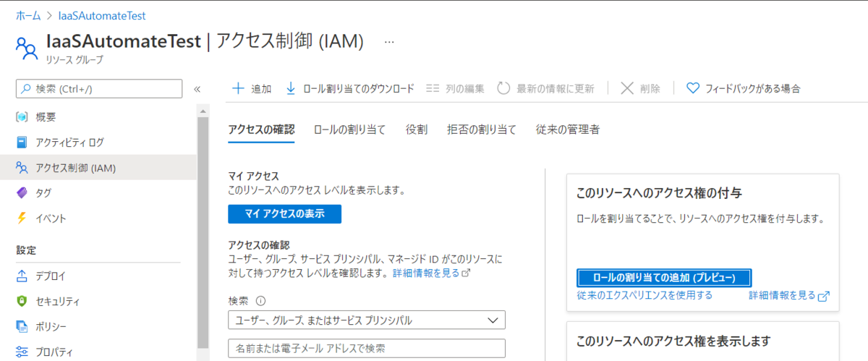
Task: Select セキュリティ under 設定
Action: [x=98, y=302]
